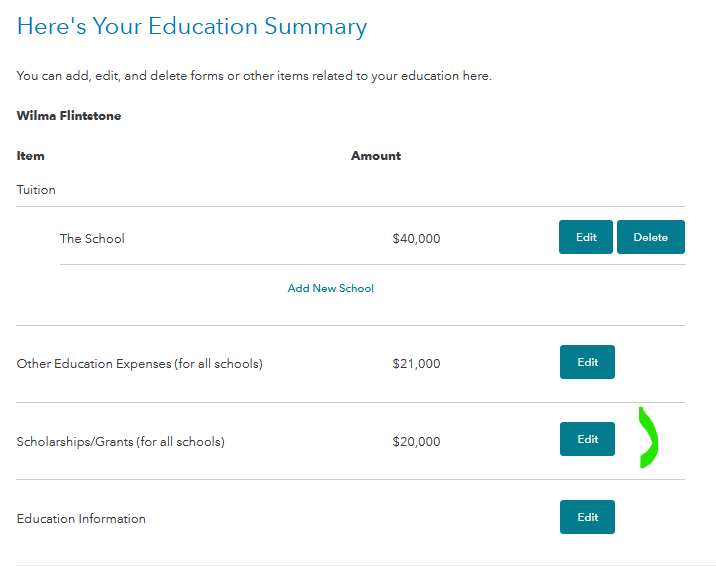The image size is (716, 567).
Task: Click the Add New School link
Action: pos(330,288)
